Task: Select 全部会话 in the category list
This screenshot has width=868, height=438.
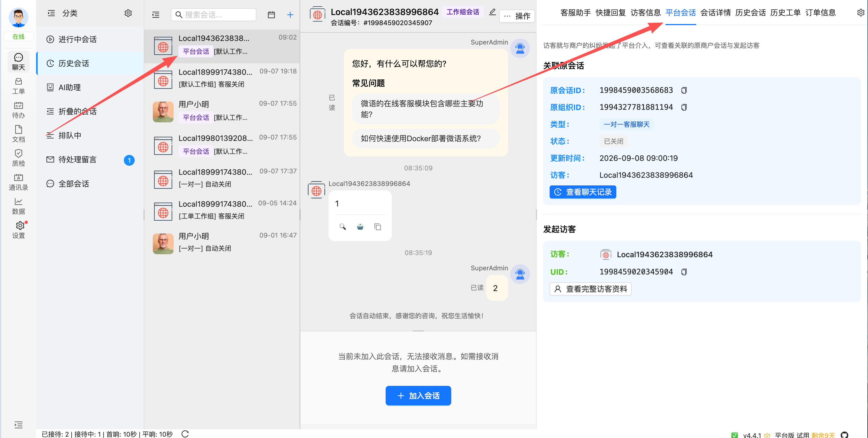Action: click(90, 184)
